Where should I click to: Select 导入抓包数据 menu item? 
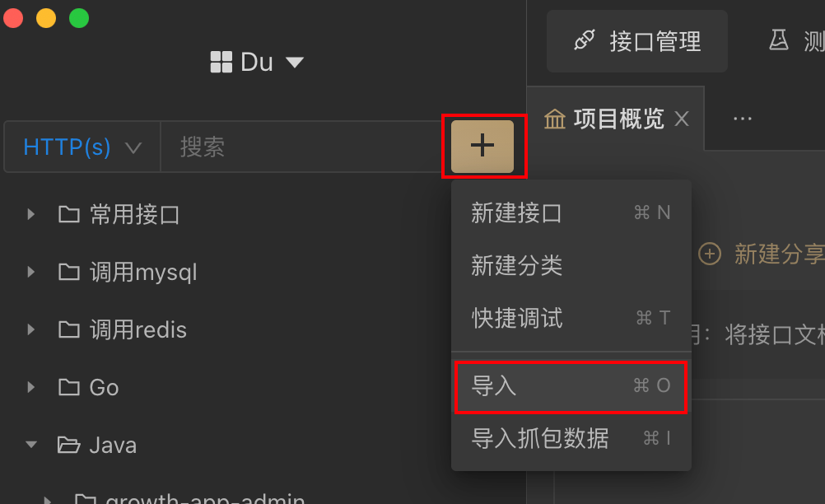pos(571,438)
